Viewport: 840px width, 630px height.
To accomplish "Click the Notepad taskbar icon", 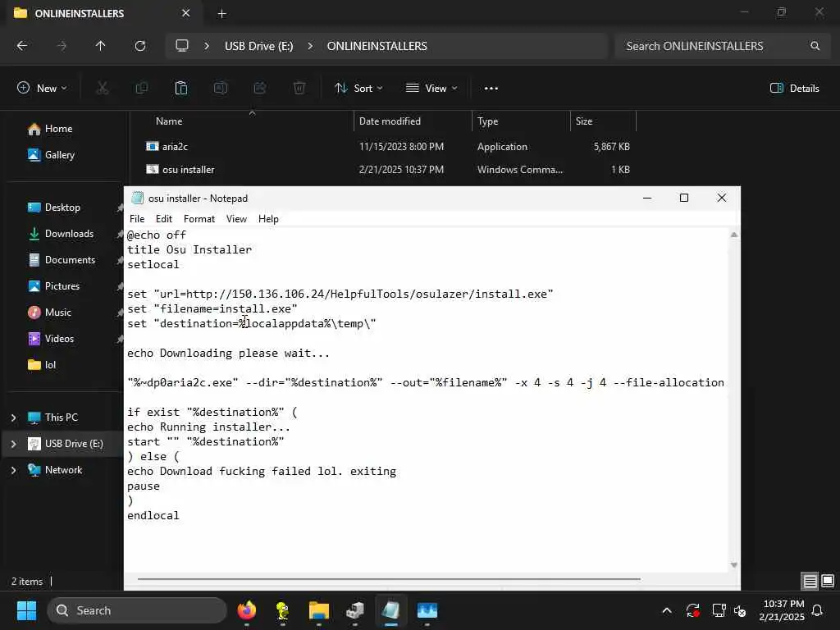I will pyautogui.click(x=391, y=610).
